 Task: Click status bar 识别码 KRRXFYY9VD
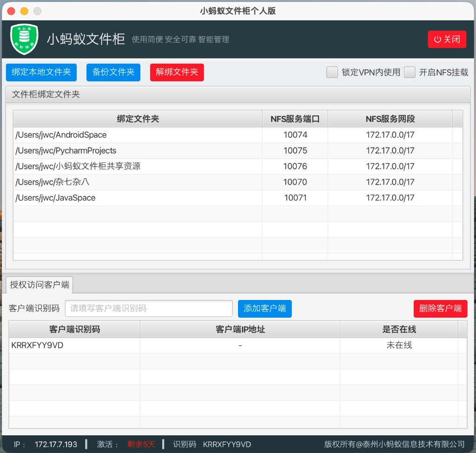pyautogui.click(x=212, y=445)
